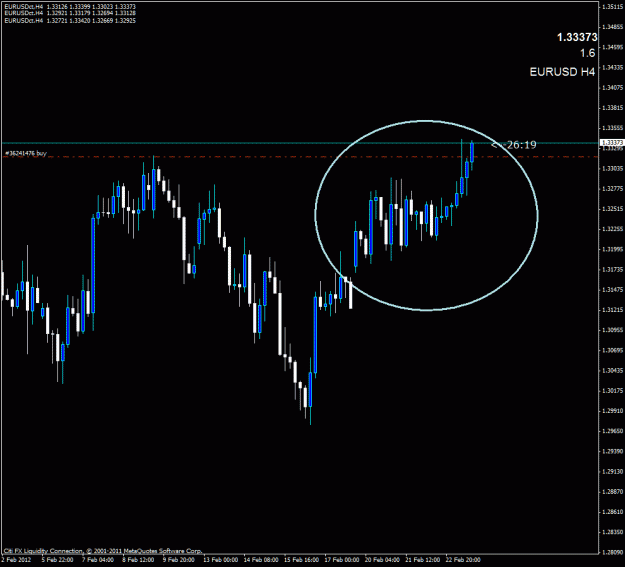Click the '13 Feb 00:00' time label

(x=220, y=560)
